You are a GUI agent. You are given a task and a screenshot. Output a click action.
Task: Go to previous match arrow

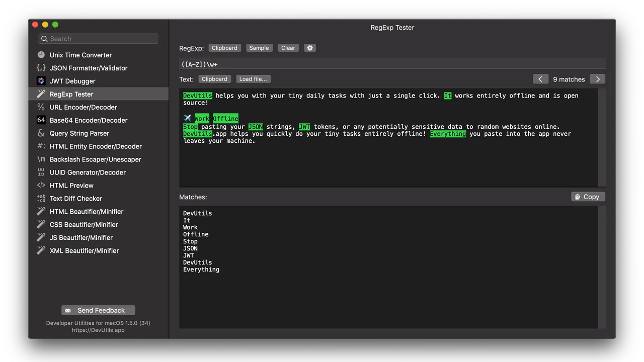click(540, 79)
